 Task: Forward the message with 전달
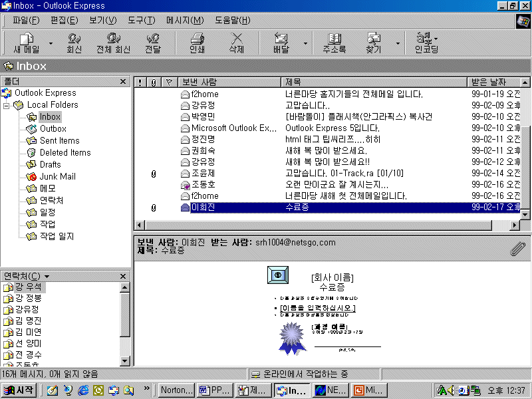pyautogui.click(x=153, y=43)
